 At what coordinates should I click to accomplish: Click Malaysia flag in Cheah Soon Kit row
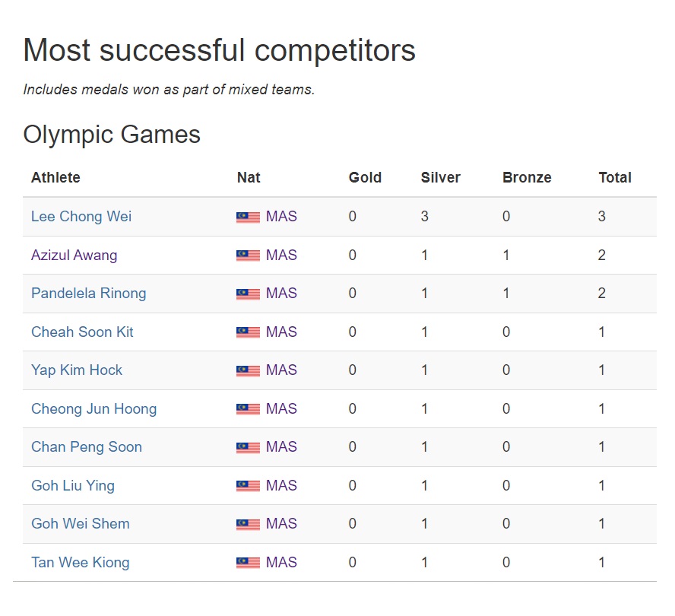[248, 332]
